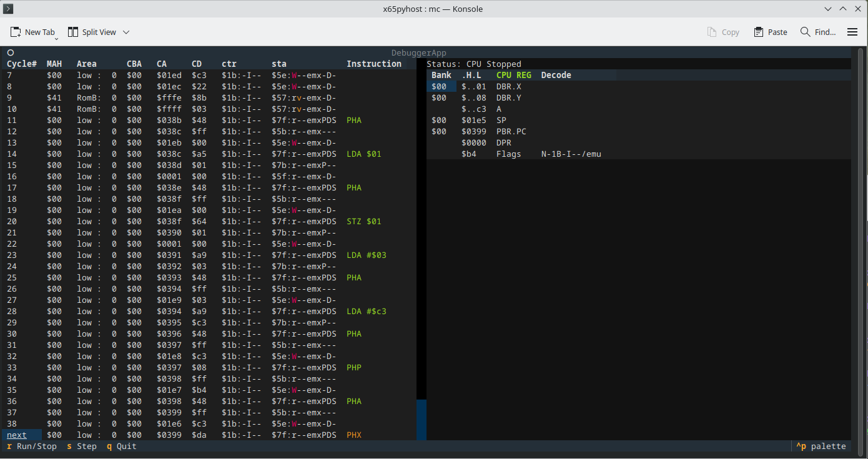
Task: Click the MAH column header
Action: tap(54, 64)
